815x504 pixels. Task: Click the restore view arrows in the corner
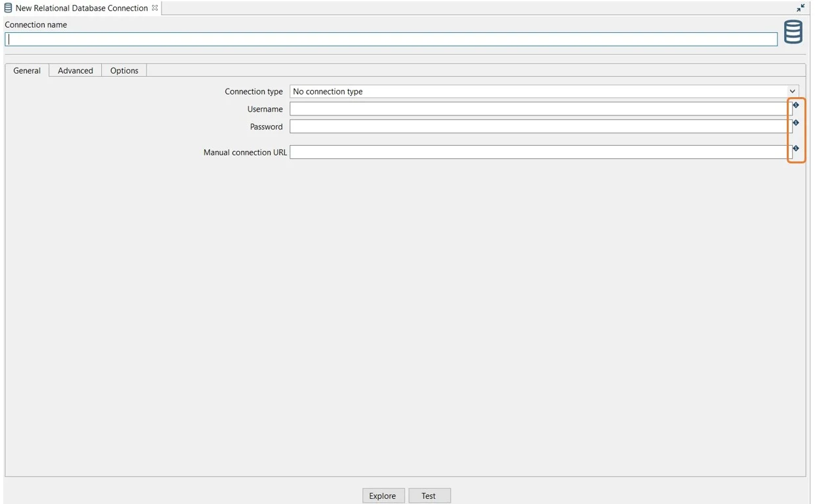tap(800, 8)
